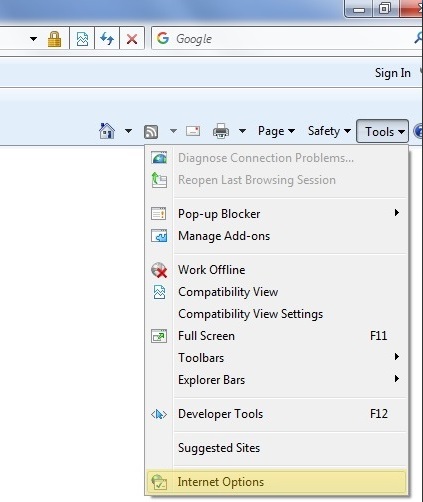Expand the Home button dropdown arrow
423x502 pixels.
coord(128,131)
